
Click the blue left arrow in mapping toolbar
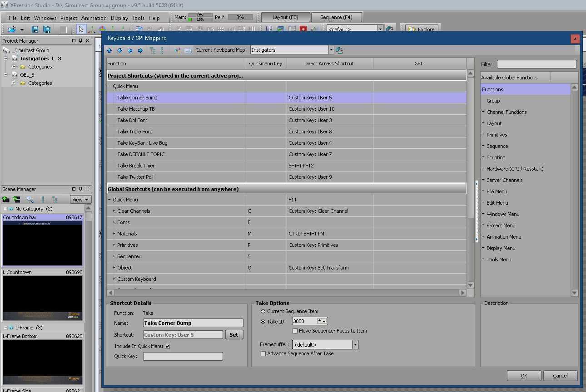130,50
